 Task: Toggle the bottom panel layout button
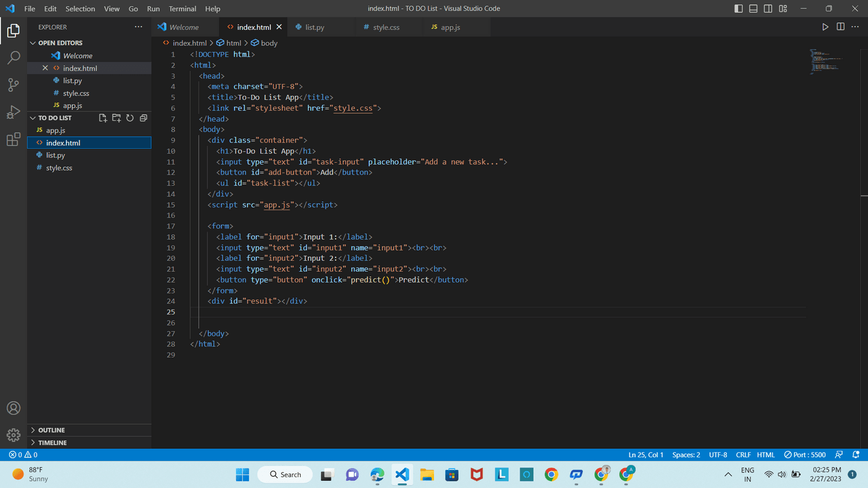753,8
